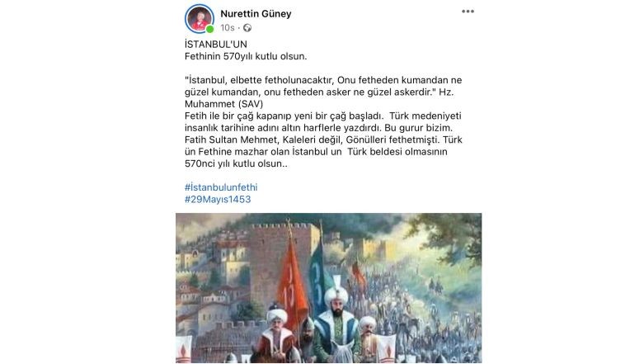Open the #29Mayıs1453 hashtag
The height and width of the screenshot is (364, 644).
218,199
